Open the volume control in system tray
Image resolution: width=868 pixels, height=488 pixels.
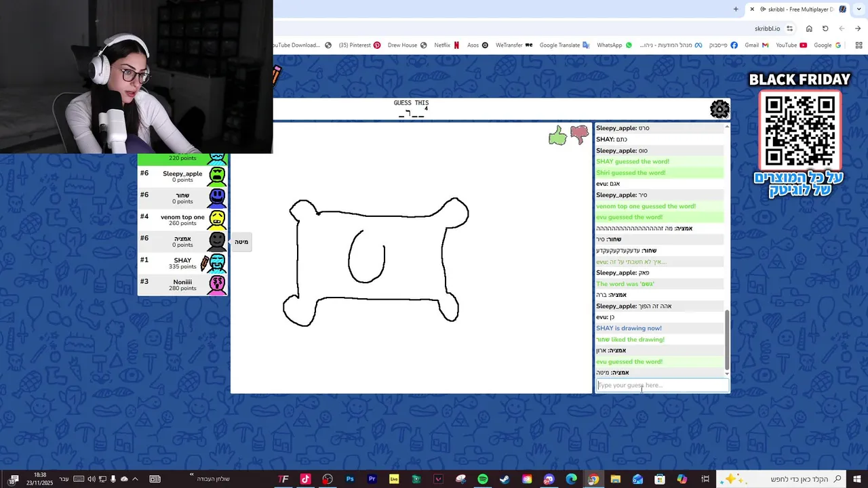pyautogui.click(x=91, y=479)
